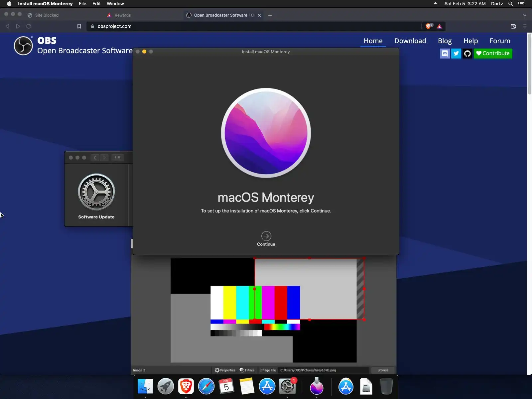Click the Continue arrow in the Monterey installer
The width and height of the screenshot is (532, 399).
tap(266, 236)
